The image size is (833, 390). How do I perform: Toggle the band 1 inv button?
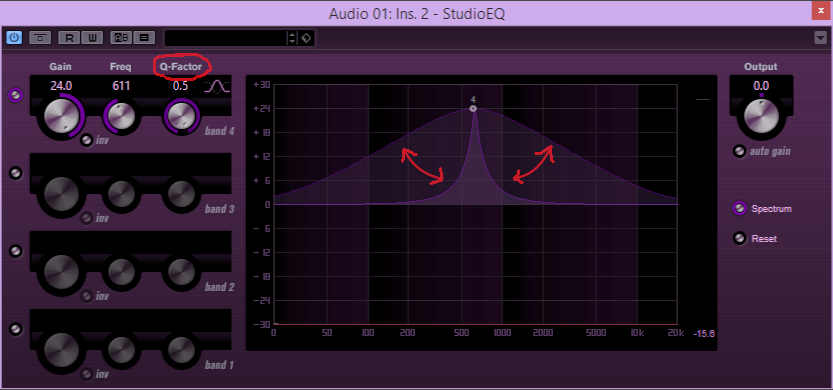click(x=86, y=374)
